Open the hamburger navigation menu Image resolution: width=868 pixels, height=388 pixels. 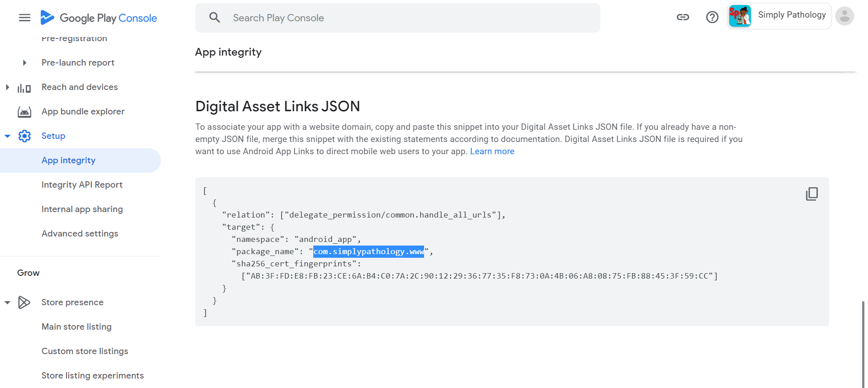[x=24, y=18]
